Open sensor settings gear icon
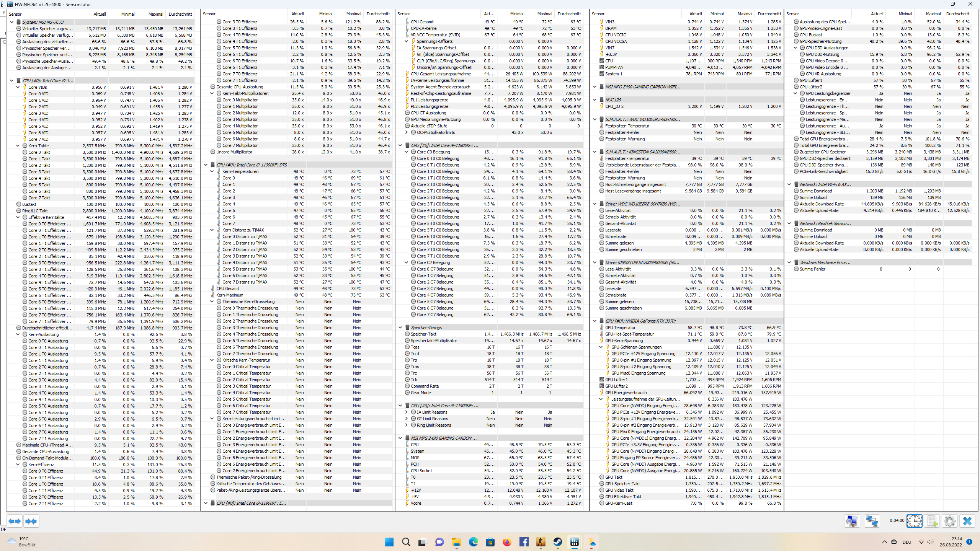This screenshot has width=980, height=551. [949, 521]
